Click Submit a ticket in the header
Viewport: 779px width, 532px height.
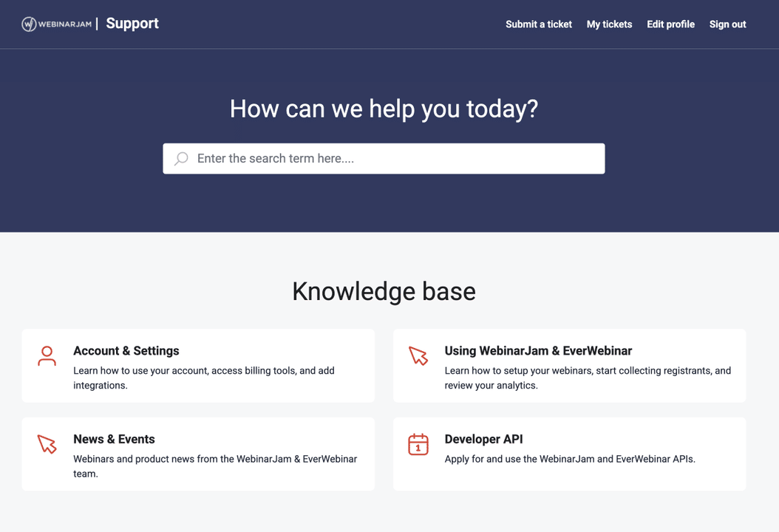538,24
